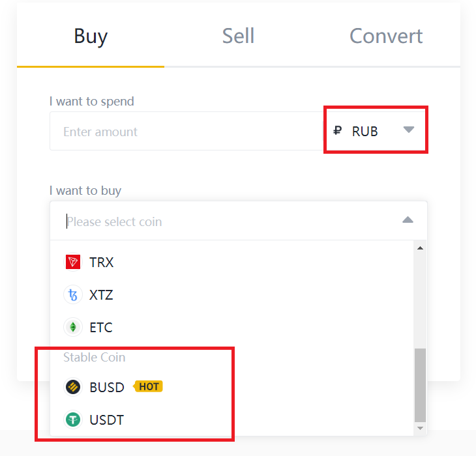Screen dimensions: 476x456
Task: Click the BUSD coin icon
Action: [73, 387]
